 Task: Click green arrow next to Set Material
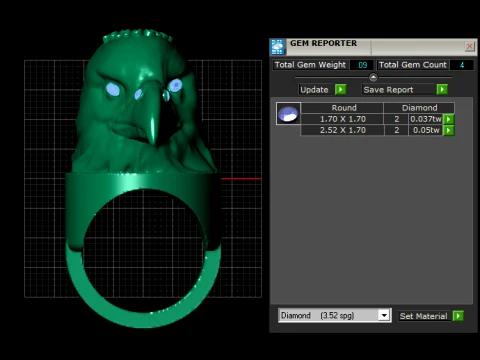coord(458,316)
